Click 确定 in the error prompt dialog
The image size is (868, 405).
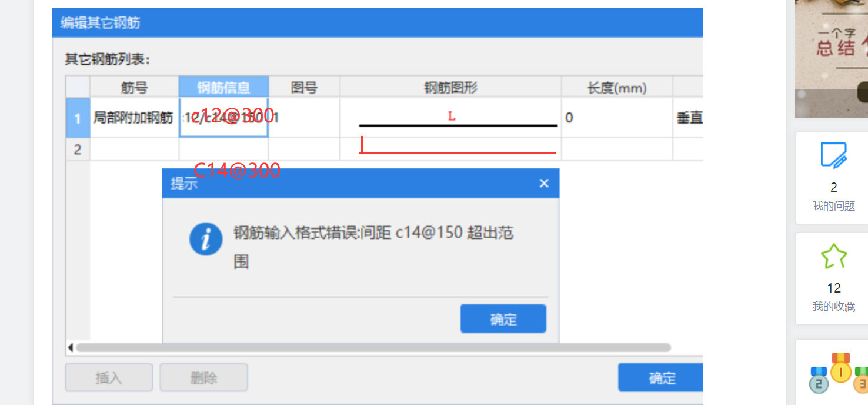click(503, 318)
